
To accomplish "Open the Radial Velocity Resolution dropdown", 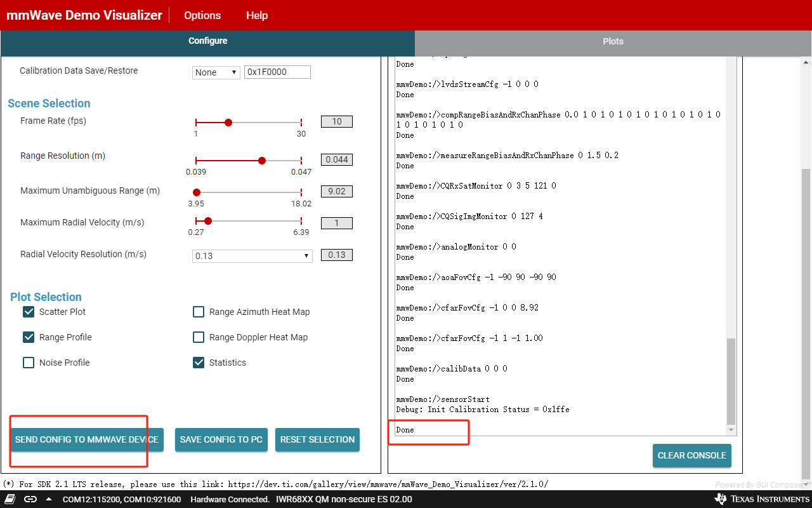I will pyautogui.click(x=252, y=255).
